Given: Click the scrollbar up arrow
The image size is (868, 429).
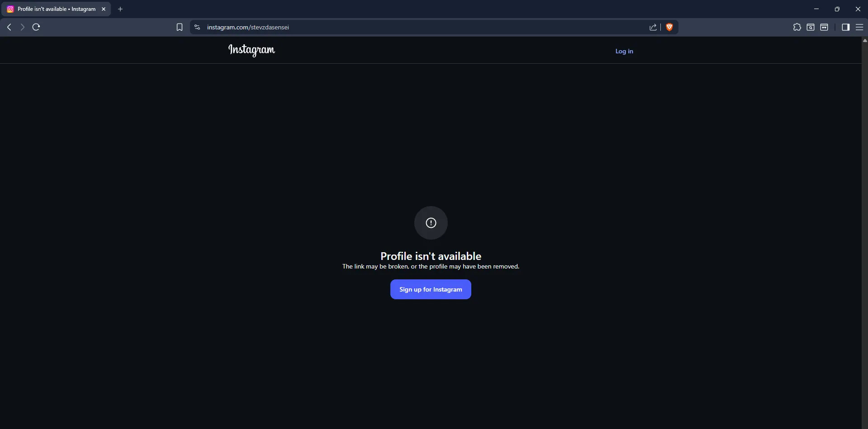Looking at the screenshot, I should point(865,40).
